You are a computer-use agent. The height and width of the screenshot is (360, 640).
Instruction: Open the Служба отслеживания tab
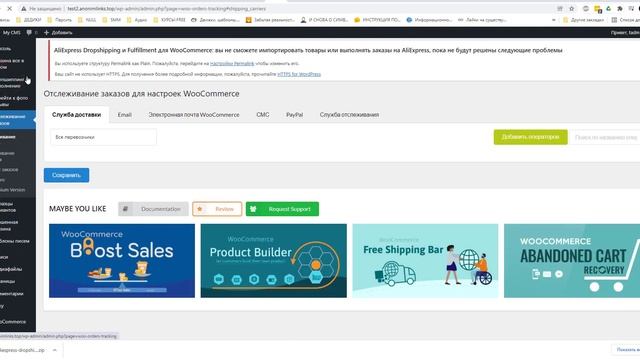pyautogui.click(x=349, y=115)
